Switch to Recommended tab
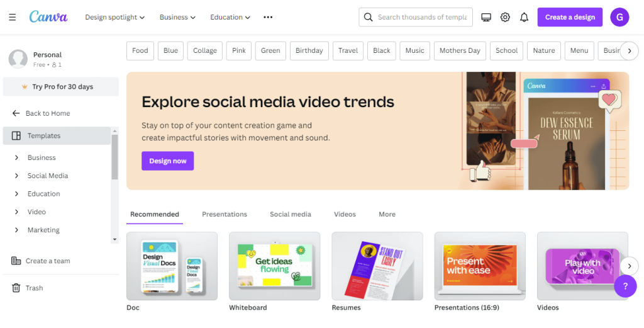Screen dimensions: 644x328 (155, 214)
